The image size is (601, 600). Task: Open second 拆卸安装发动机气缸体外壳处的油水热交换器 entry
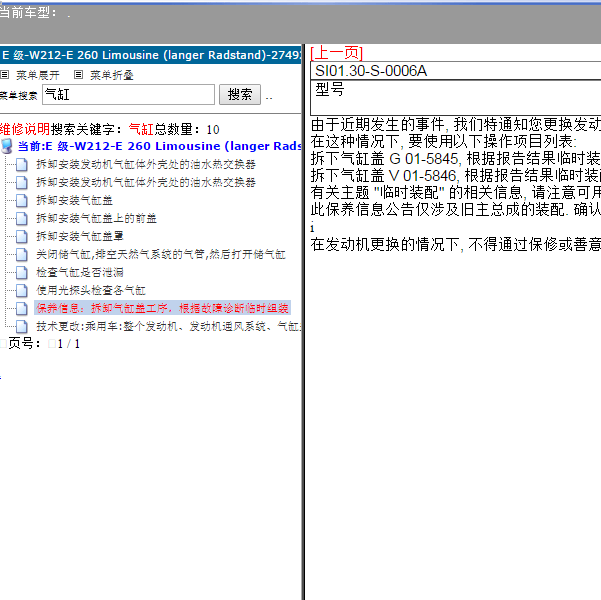(x=146, y=182)
